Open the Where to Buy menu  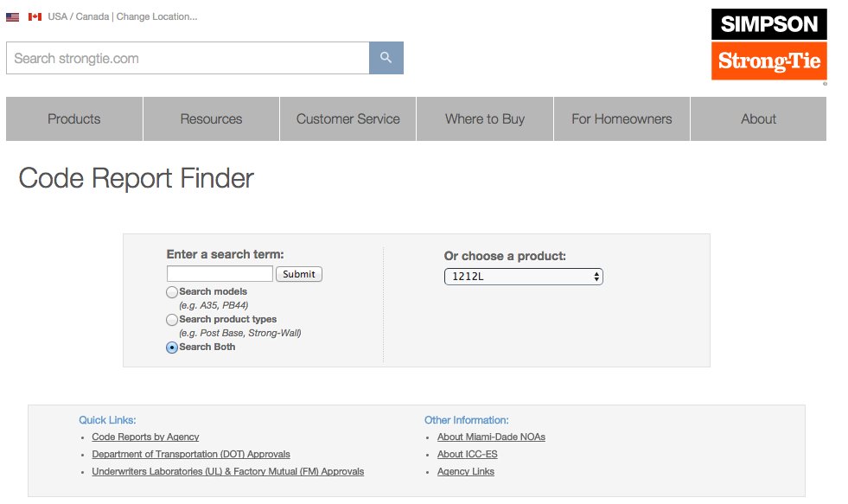[x=485, y=119]
